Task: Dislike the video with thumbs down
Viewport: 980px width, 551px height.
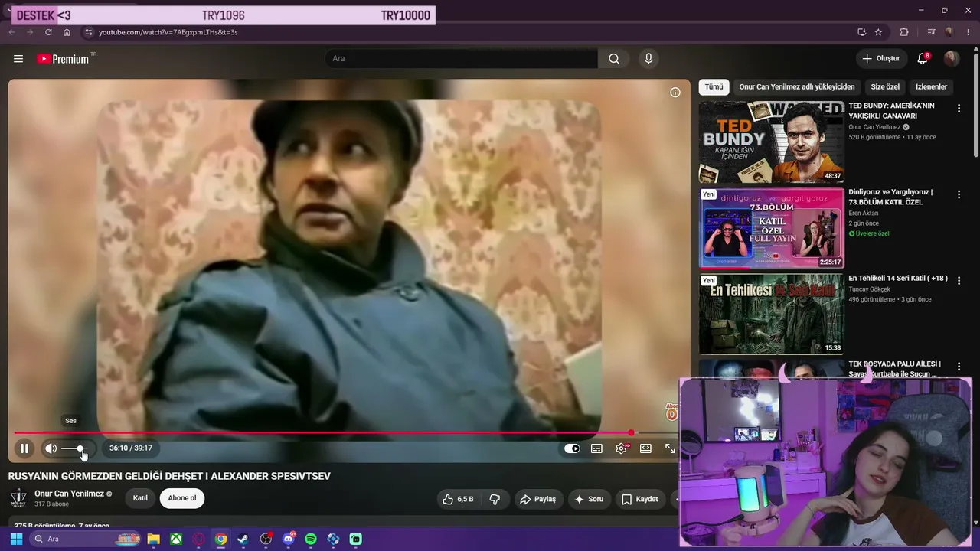Action: [495, 499]
